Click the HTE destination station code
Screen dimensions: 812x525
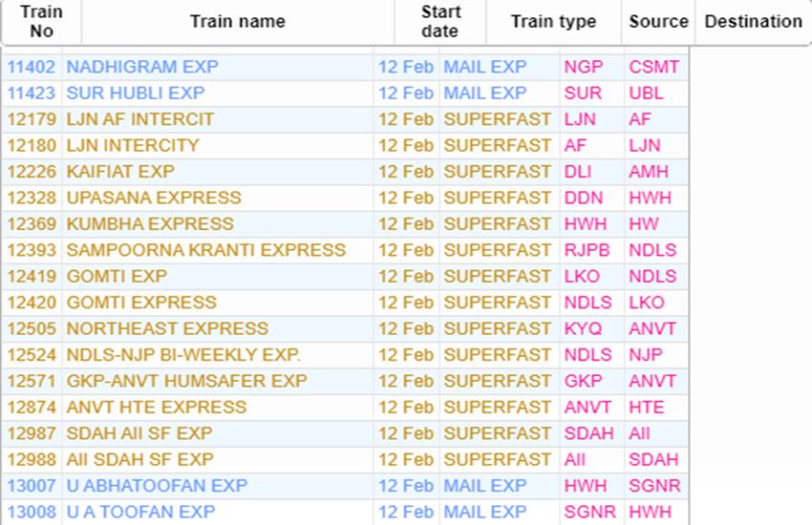coord(647,407)
